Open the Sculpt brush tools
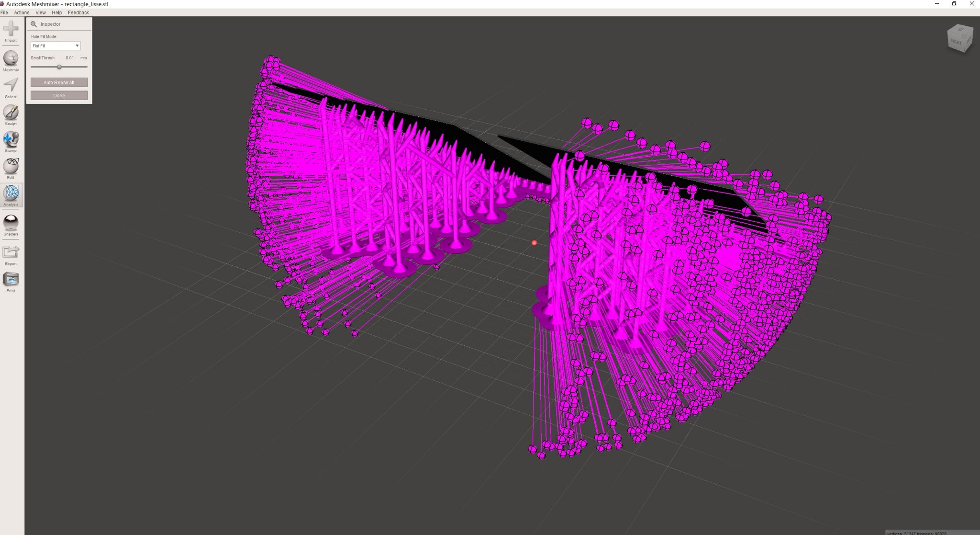Screen dimensions: 980x535 coord(11,115)
